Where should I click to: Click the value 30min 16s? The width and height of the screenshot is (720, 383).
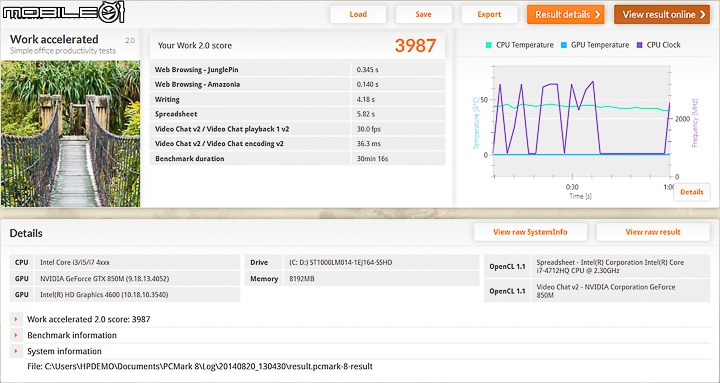pyautogui.click(x=372, y=158)
